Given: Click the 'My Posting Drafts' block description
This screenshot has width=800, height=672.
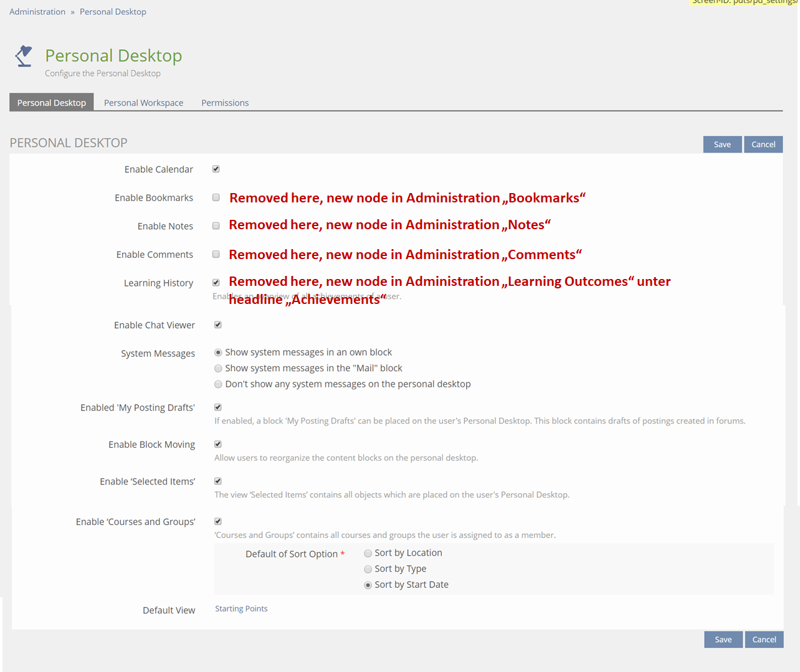Looking at the screenshot, I should (480, 421).
